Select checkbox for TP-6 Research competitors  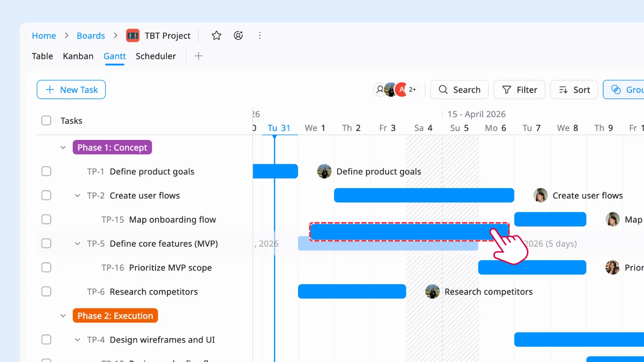(x=47, y=292)
